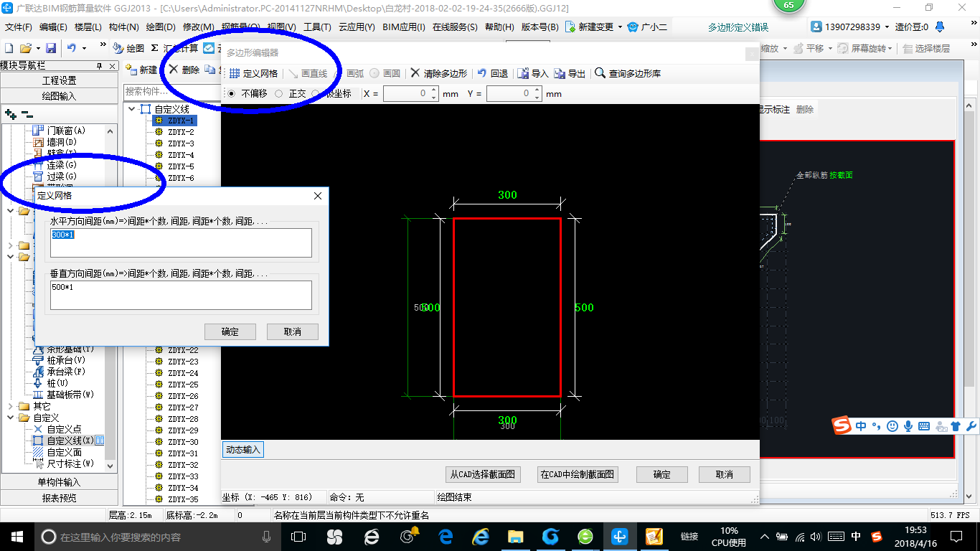Screen dimensions: 980x551
Task: Click the Sogou input method logo
Action: pyautogui.click(x=842, y=425)
